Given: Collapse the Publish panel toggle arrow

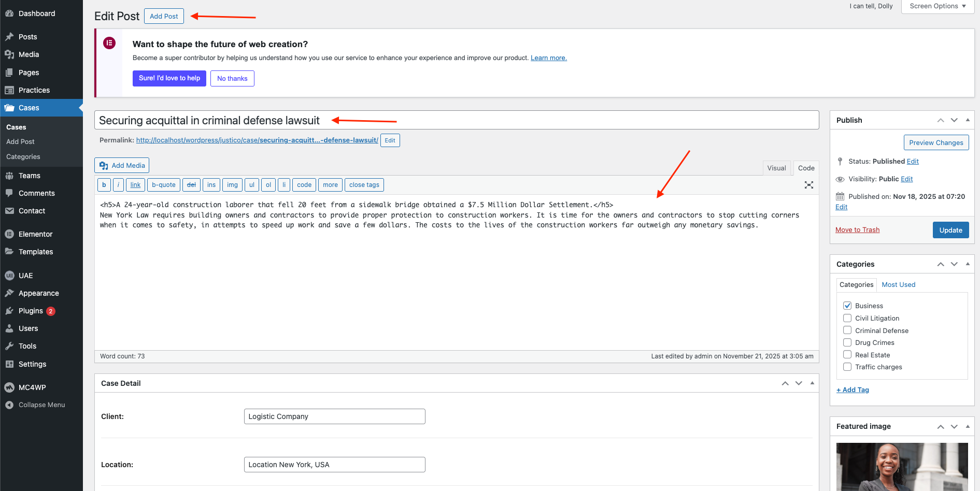Looking at the screenshot, I should (x=968, y=120).
